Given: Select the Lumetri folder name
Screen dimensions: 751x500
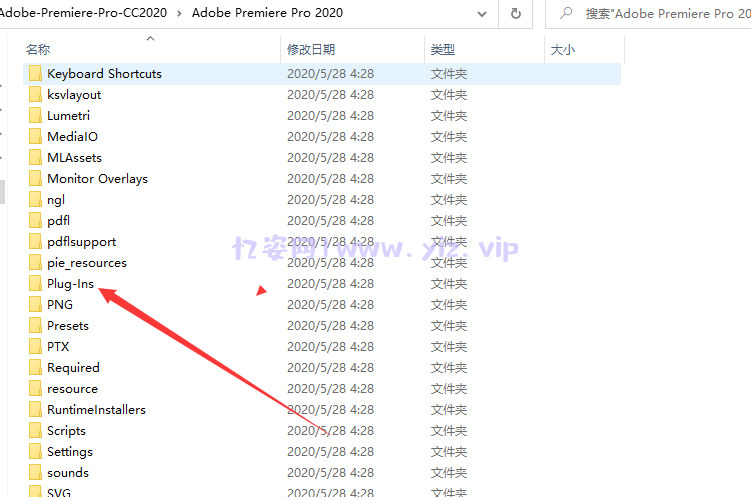Looking at the screenshot, I should 68,116.
